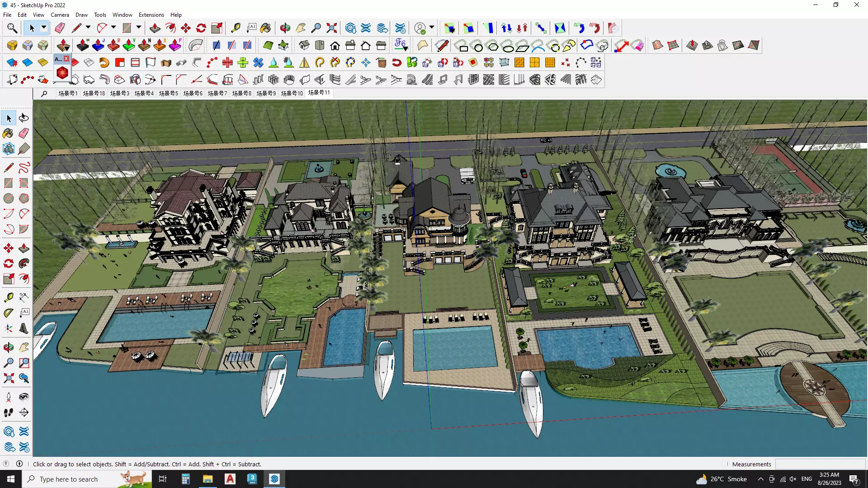Activate the Follow Me tool
The width and height of the screenshot is (868, 488).
point(24,263)
